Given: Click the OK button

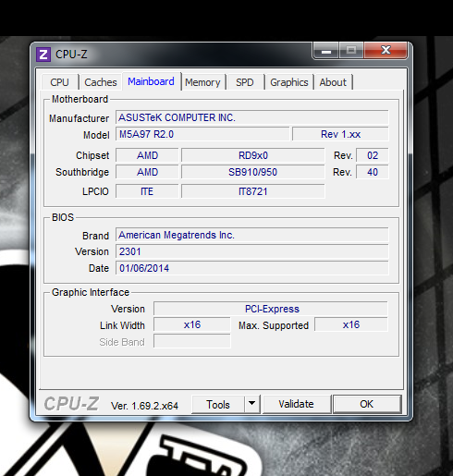Looking at the screenshot, I should coord(367,404).
